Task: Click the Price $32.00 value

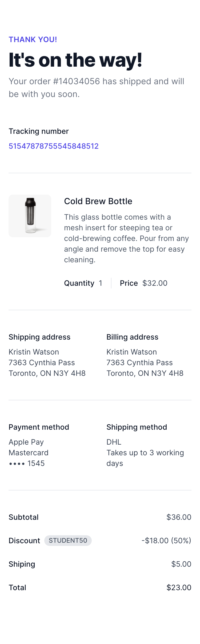Action: (x=155, y=283)
